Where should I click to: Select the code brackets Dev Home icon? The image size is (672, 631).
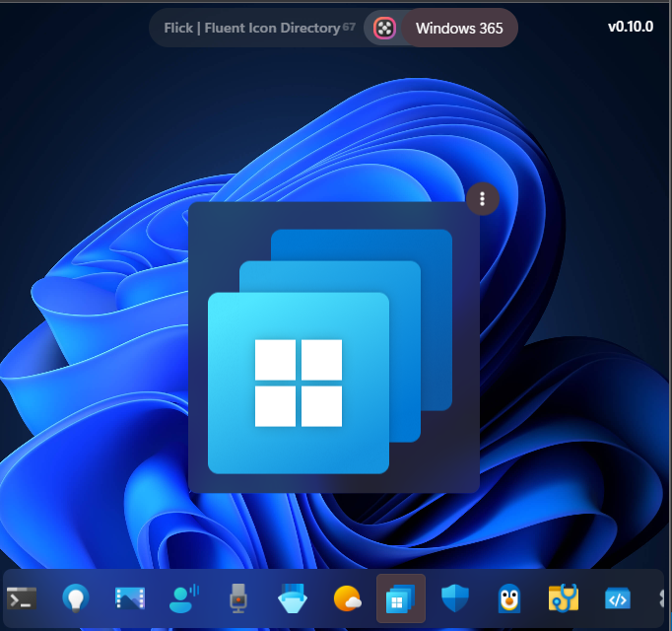click(618, 598)
